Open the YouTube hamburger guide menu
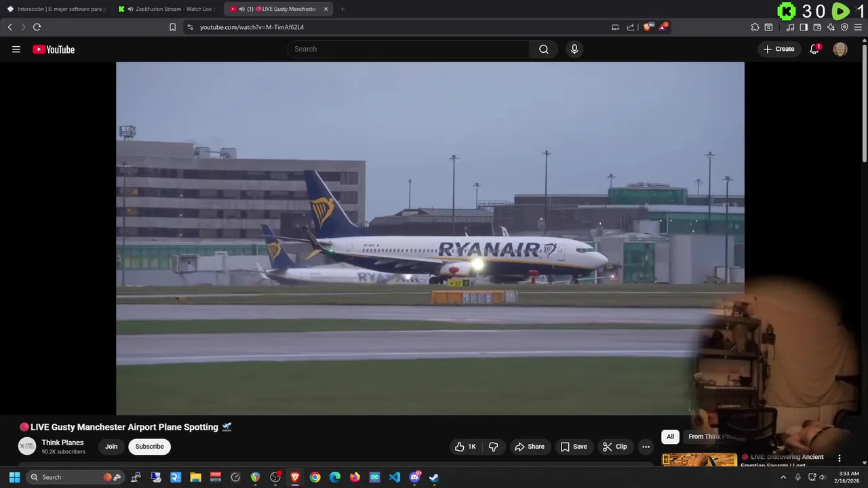 [x=16, y=49]
